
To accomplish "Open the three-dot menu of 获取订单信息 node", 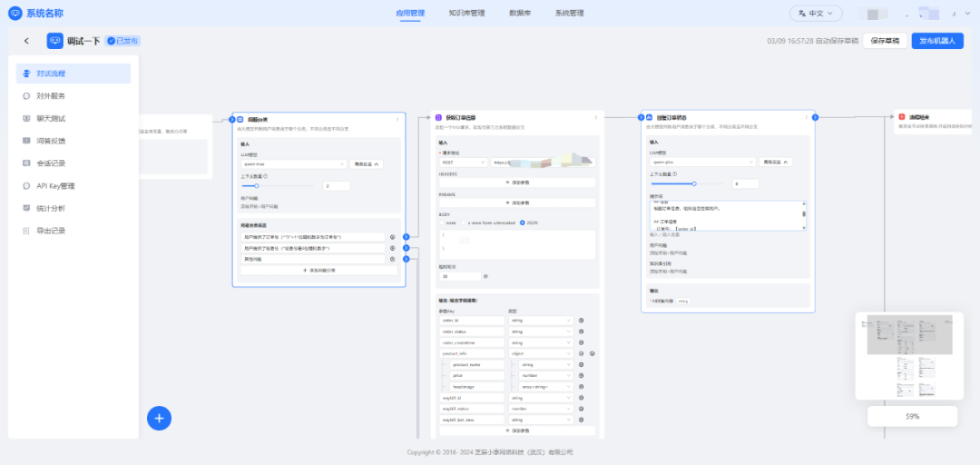I will [x=595, y=117].
